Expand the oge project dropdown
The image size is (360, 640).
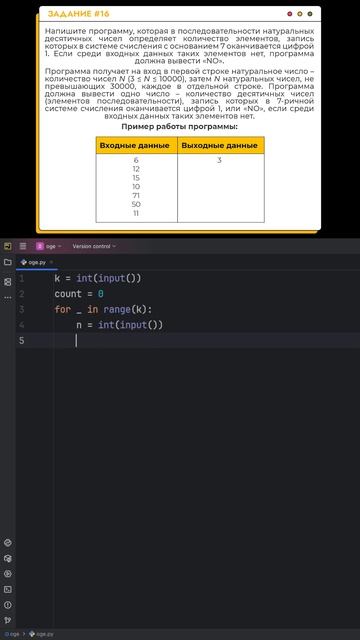[53, 246]
